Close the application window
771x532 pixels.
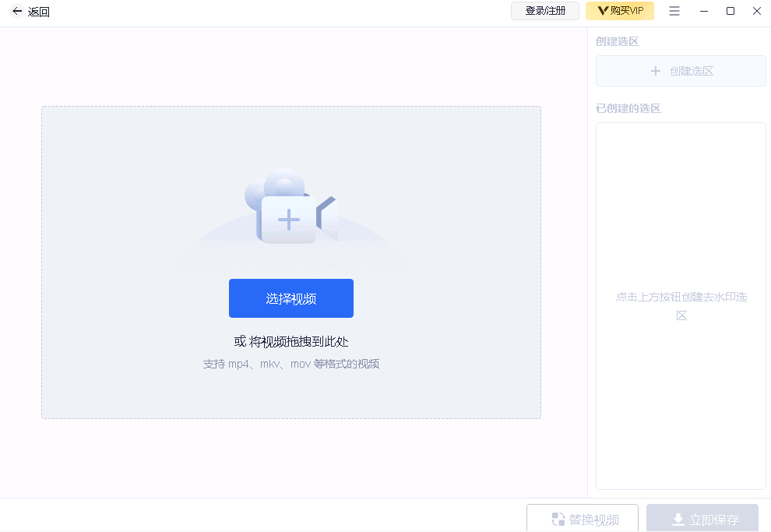tap(757, 11)
